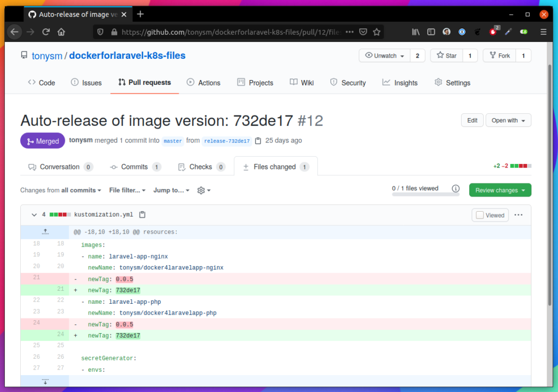558x392 pixels.
Task: Open repository Settings tab
Action: (x=452, y=83)
